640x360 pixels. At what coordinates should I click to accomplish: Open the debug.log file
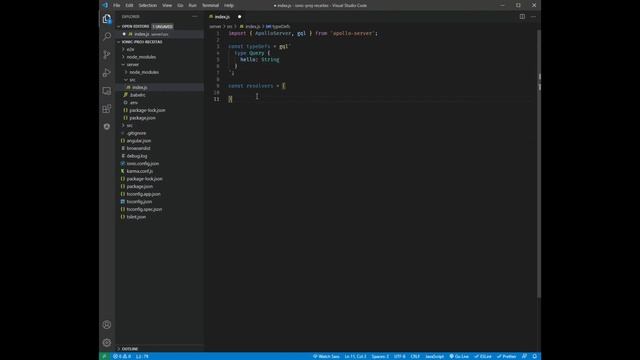click(137, 156)
